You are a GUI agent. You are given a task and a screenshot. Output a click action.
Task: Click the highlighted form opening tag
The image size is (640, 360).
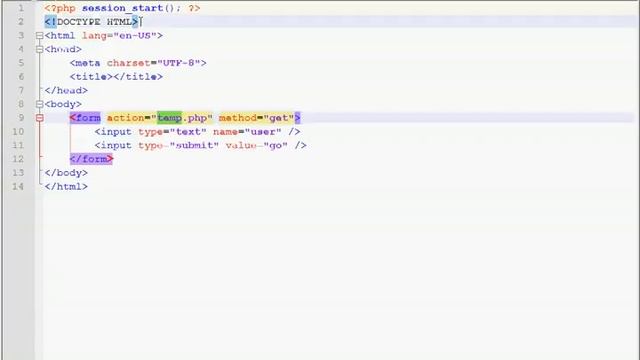(85, 118)
